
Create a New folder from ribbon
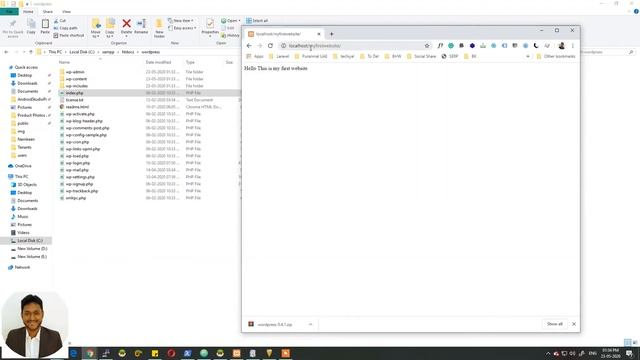pyautogui.click(x=159, y=28)
